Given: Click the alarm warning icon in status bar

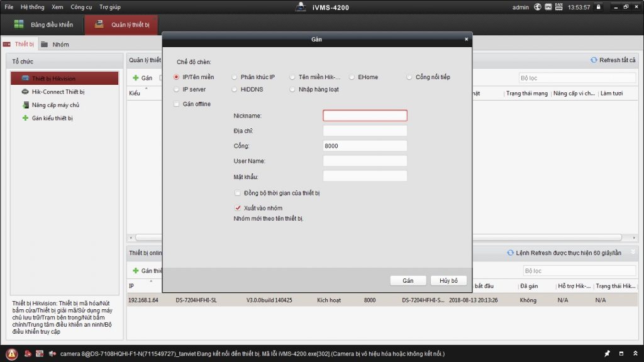Looking at the screenshot, I should point(12,353).
